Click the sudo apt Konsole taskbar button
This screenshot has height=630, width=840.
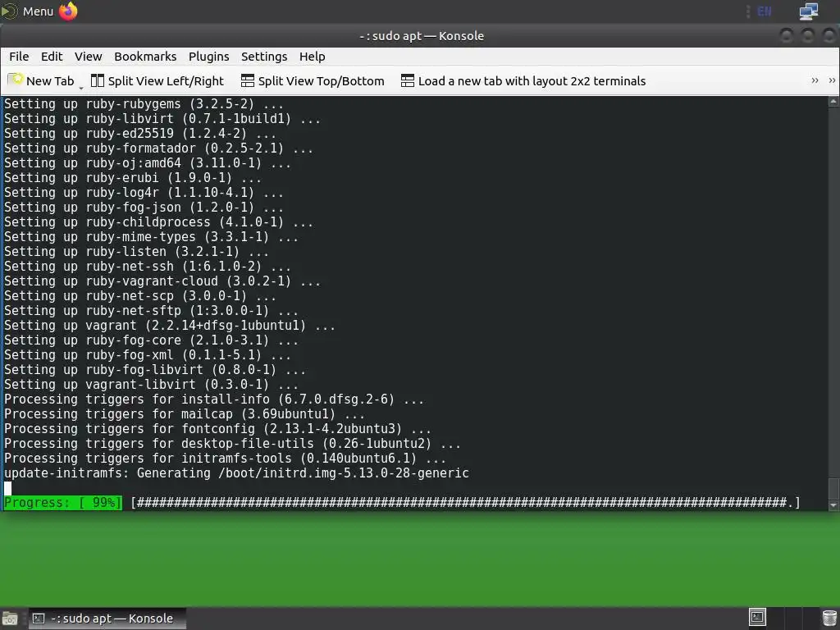coord(106,619)
